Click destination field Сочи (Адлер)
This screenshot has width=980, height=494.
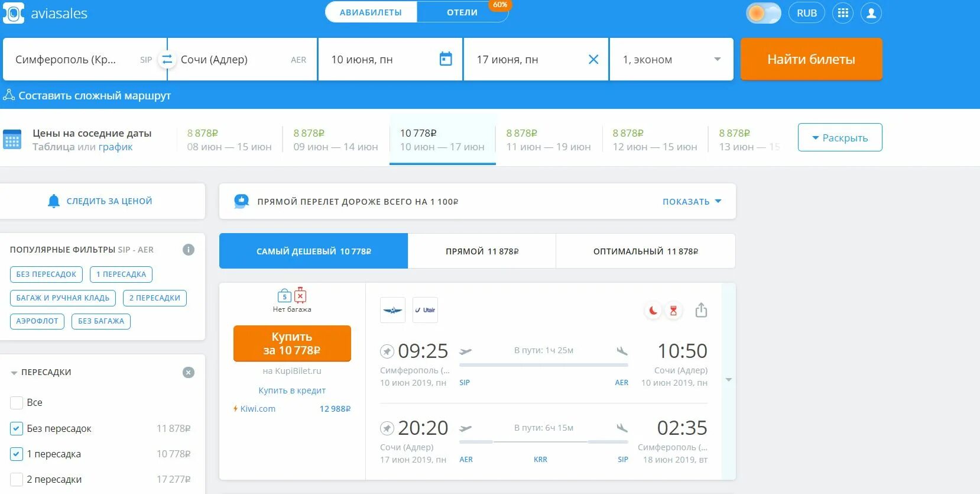tap(242, 59)
